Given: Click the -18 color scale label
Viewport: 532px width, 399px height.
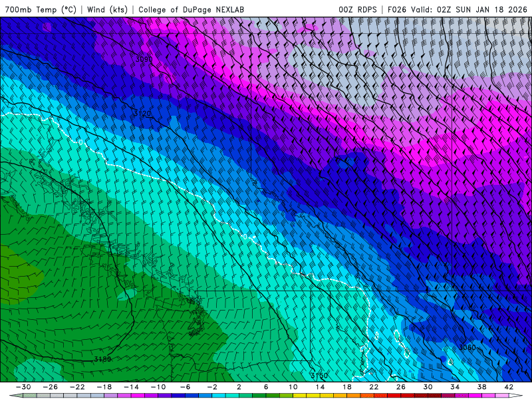Looking at the screenshot, I should [104, 387].
